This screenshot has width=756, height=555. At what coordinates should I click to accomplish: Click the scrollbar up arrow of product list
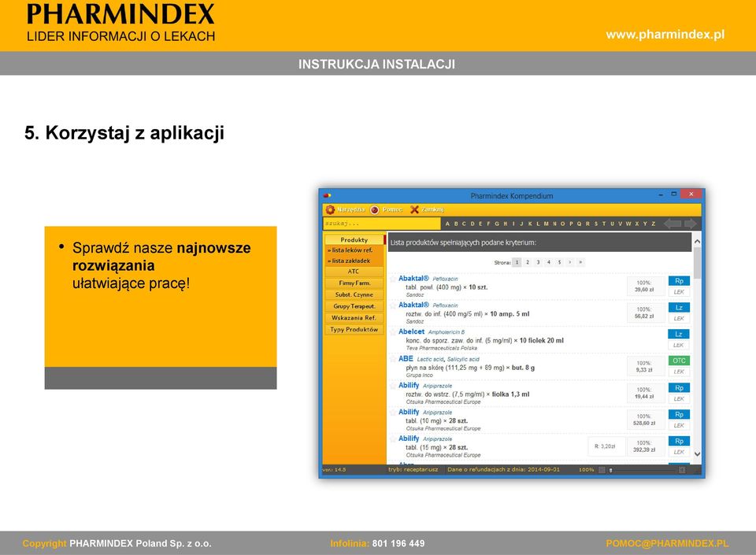(x=697, y=240)
